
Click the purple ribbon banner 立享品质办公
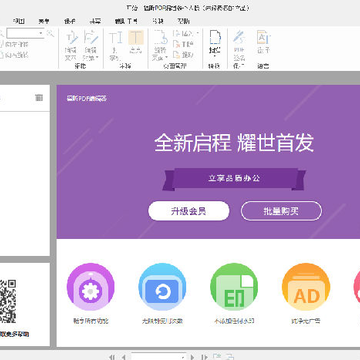point(234,179)
